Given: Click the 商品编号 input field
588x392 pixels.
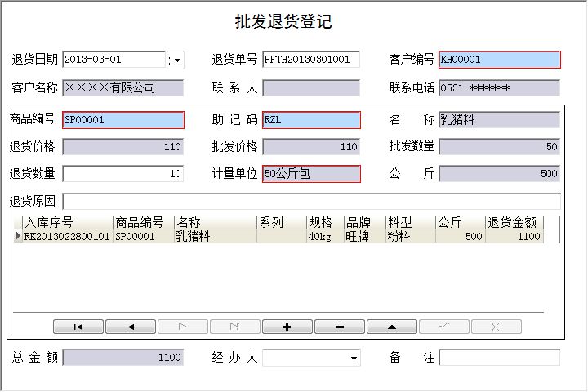Looking at the screenshot, I should point(123,120).
